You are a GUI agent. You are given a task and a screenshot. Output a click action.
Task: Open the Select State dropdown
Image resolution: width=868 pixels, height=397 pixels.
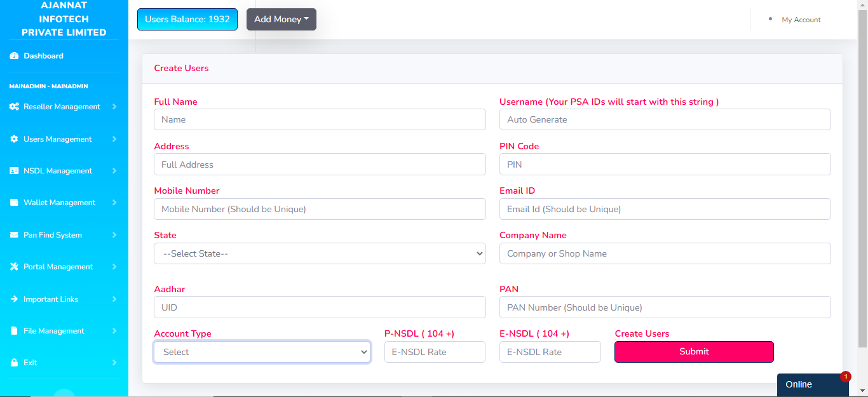[320, 253]
